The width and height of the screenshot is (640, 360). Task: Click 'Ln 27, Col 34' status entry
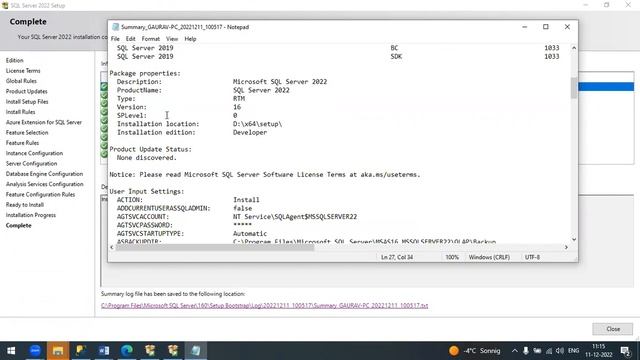[x=397, y=257]
